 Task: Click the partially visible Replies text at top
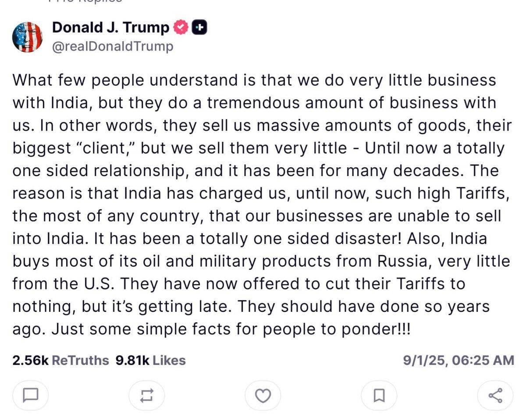pyautogui.click(x=85, y=1)
